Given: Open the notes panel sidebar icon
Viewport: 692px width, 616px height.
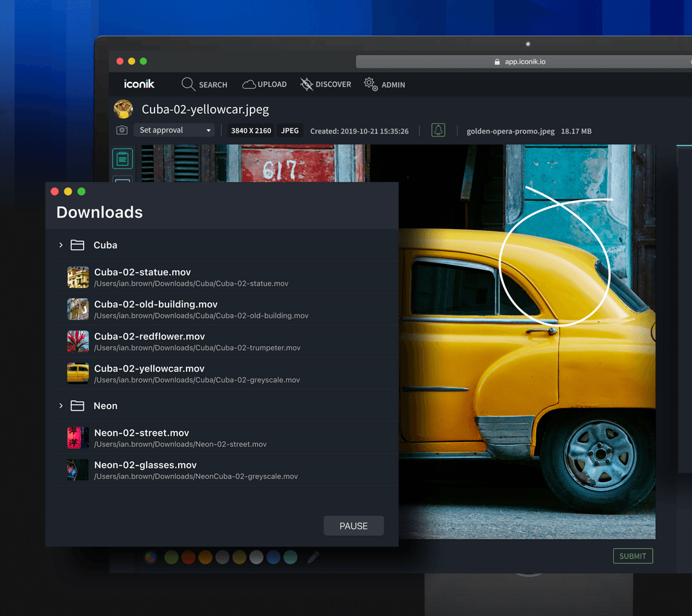Looking at the screenshot, I should [x=122, y=158].
